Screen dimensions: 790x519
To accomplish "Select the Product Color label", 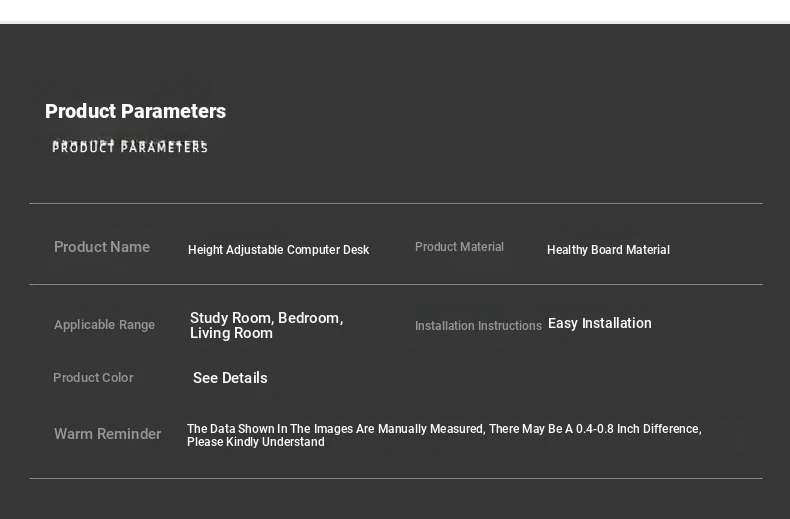I will 93,377.
